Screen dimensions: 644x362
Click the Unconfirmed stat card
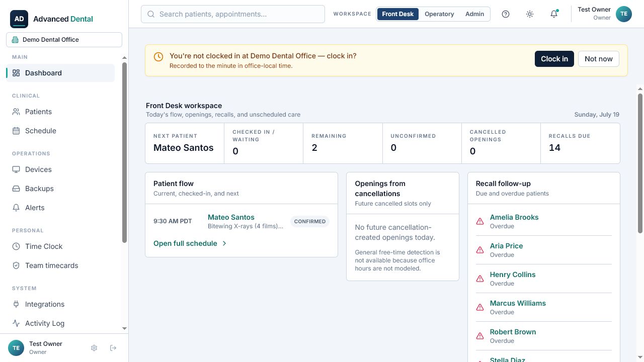pos(422,143)
